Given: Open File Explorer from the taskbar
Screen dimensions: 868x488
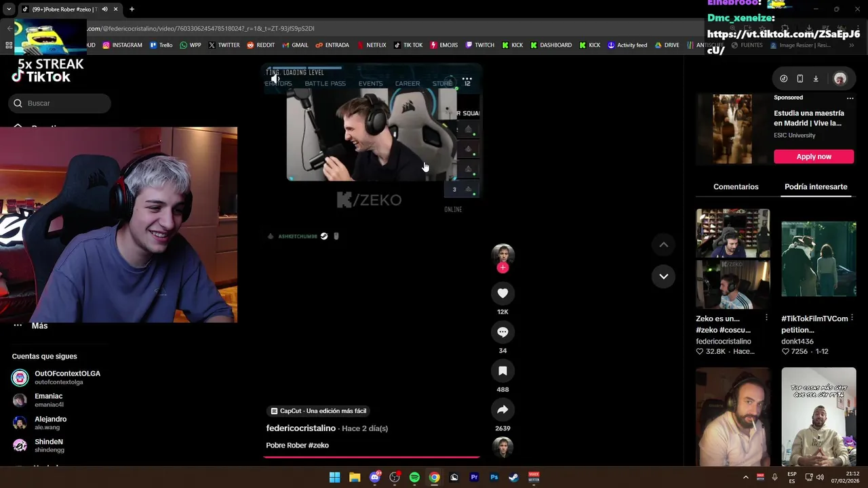Looking at the screenshot, I should pyautogui.click(x=355, y=477).
